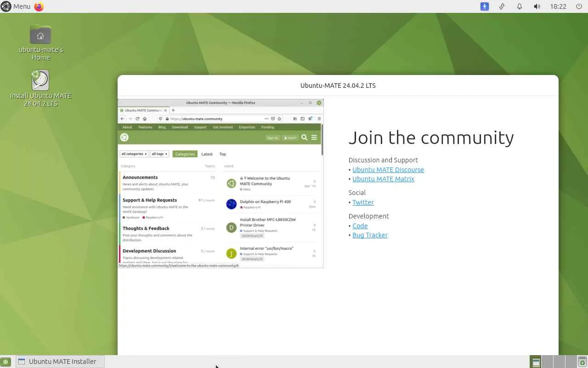This screenshot has width=588, height=368.
Task: Open the accessibility menu icon
Action: [485, 6]
